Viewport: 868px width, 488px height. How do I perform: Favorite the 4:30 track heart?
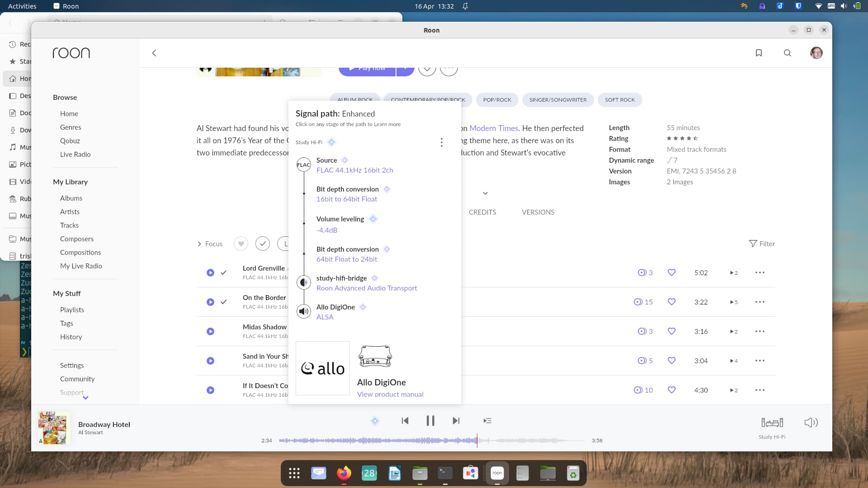tap(671, 390)
